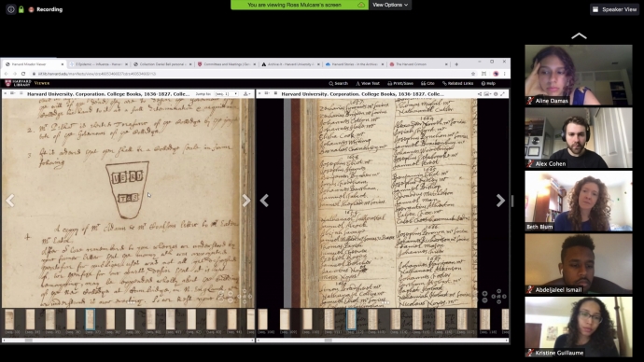The width and height of the screenshot is (644, 362).
Task: Switch to Harvard Stories in the Archives tab
Action: (x=354, y=64)
